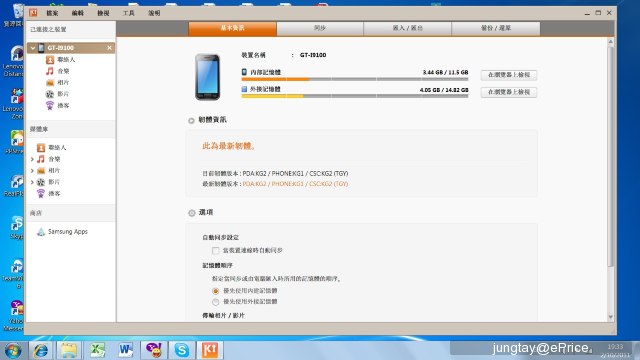640x360 pixels.
Task: Disconnect GT-I9100 with the X button
Action: click(x=109, y=48)
